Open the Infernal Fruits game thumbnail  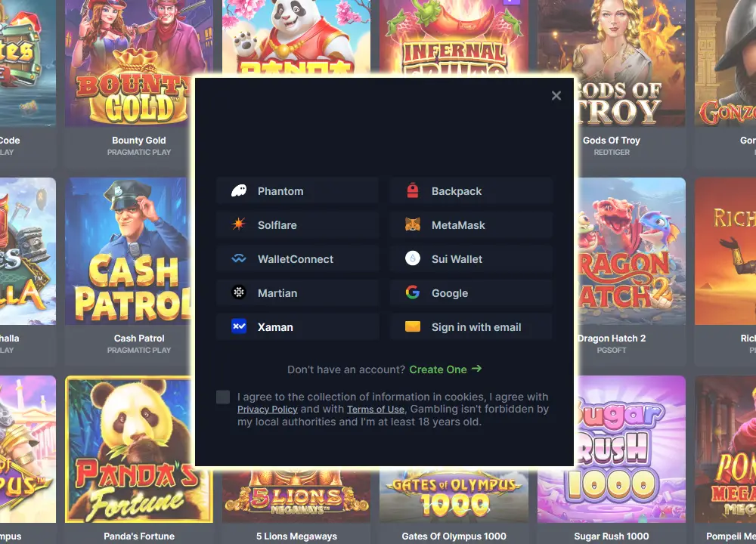(454, 38)
